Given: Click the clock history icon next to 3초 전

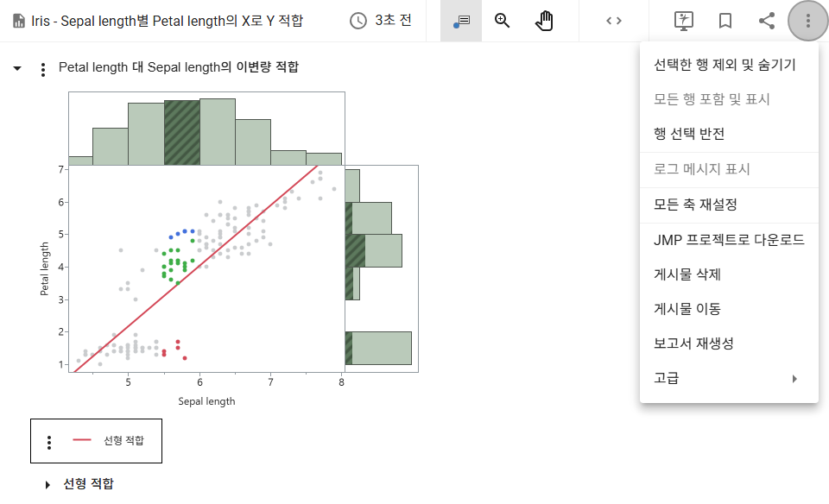Looking at the screenshot, I should (358, 21).
